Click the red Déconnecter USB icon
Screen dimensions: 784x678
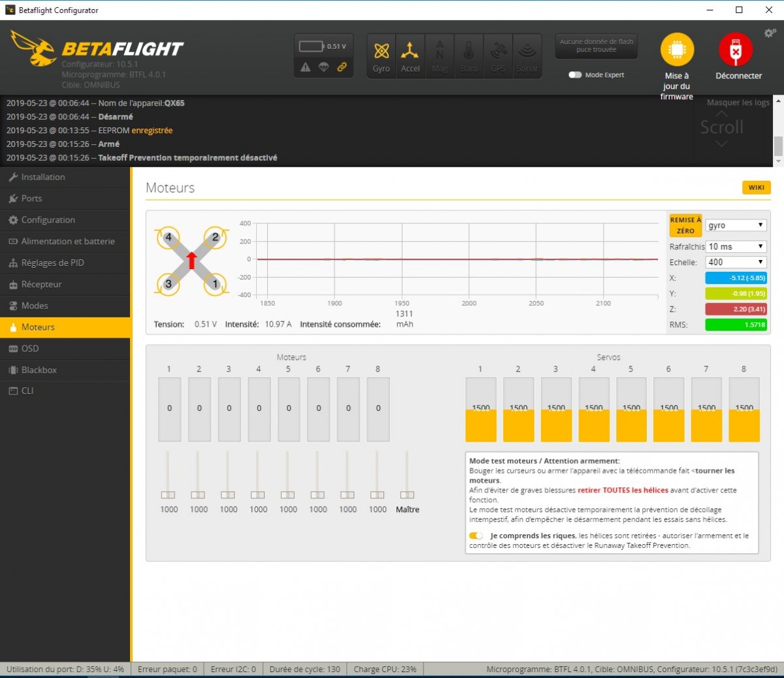736,50
